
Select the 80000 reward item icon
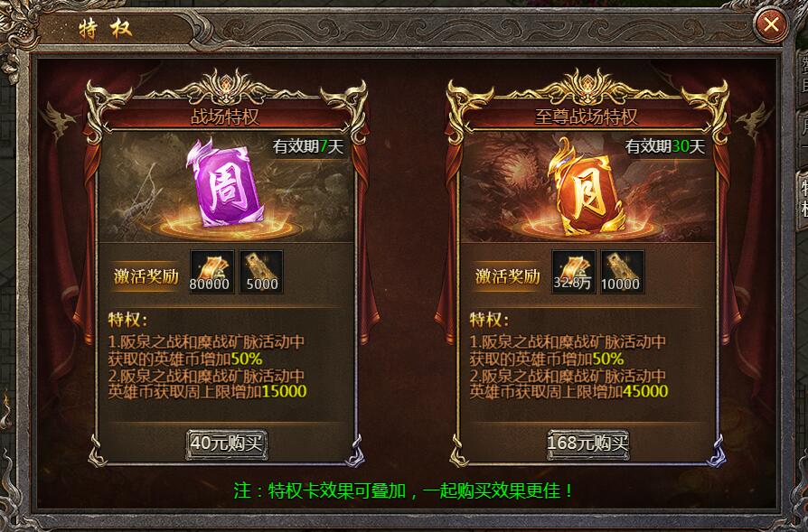[x=211, y=271]
